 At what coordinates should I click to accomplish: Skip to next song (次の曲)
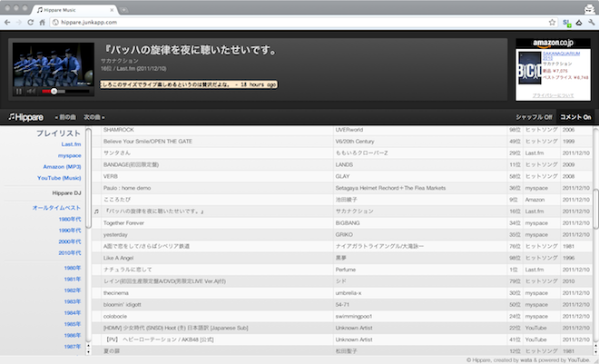pos(94,117)
